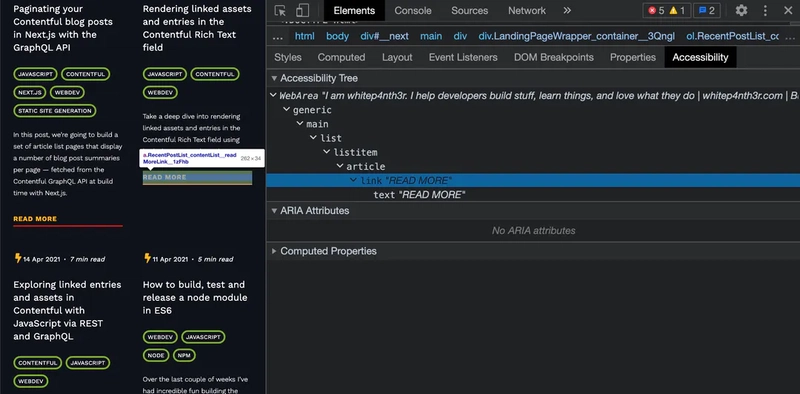This screenshot has height=394, width=800.
Task: Switch to the Event Listeners tab
Action: [463, 57]
